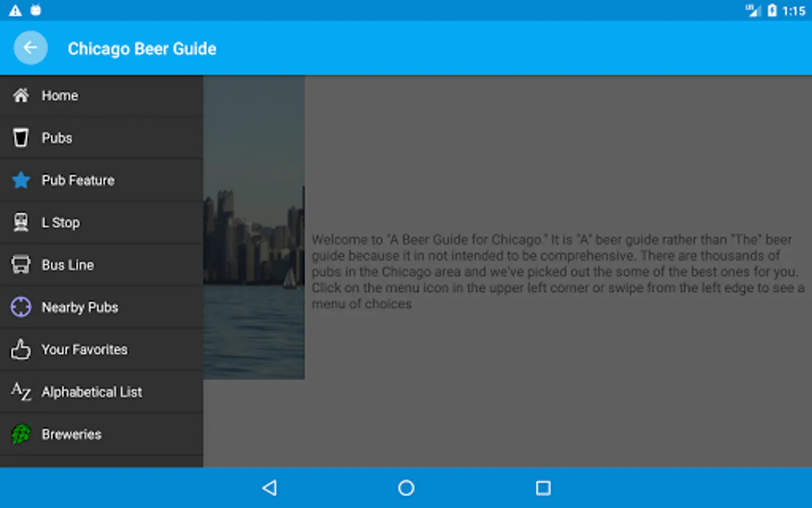Go to Your Favorites
Viewport: 812px width, 508px height.
point(101,349)
